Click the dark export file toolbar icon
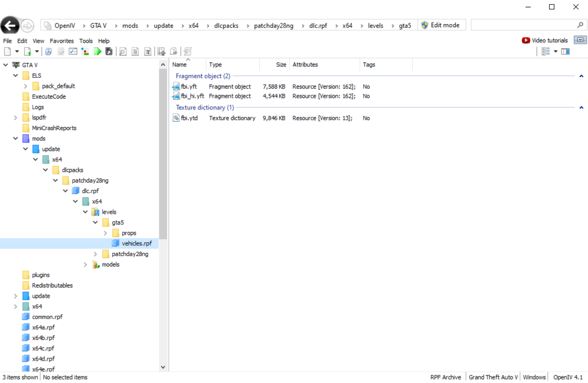The height and width of the screenshot is (383, 588). pyautogui.click(x=109, y=51)
